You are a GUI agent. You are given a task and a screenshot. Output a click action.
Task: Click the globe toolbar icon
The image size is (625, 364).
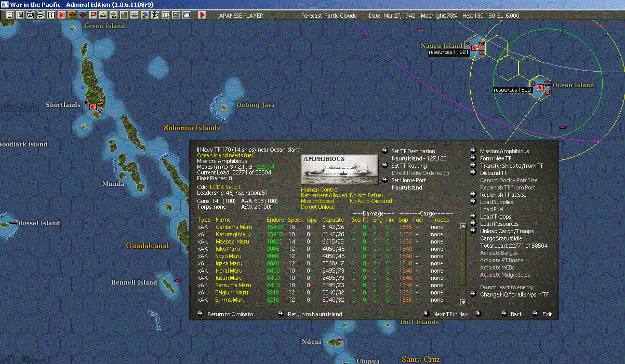click(145, 16)
